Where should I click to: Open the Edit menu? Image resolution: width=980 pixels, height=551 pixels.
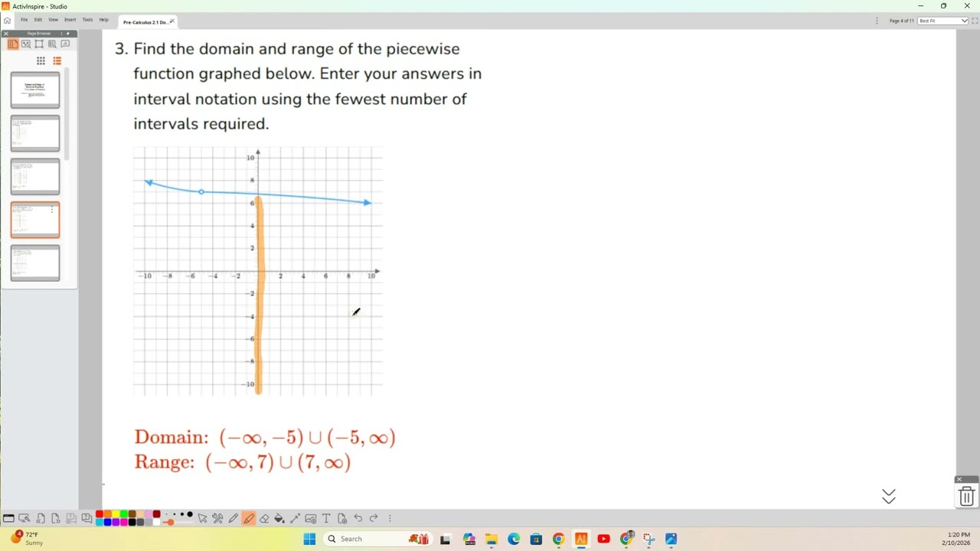[38, 20]
